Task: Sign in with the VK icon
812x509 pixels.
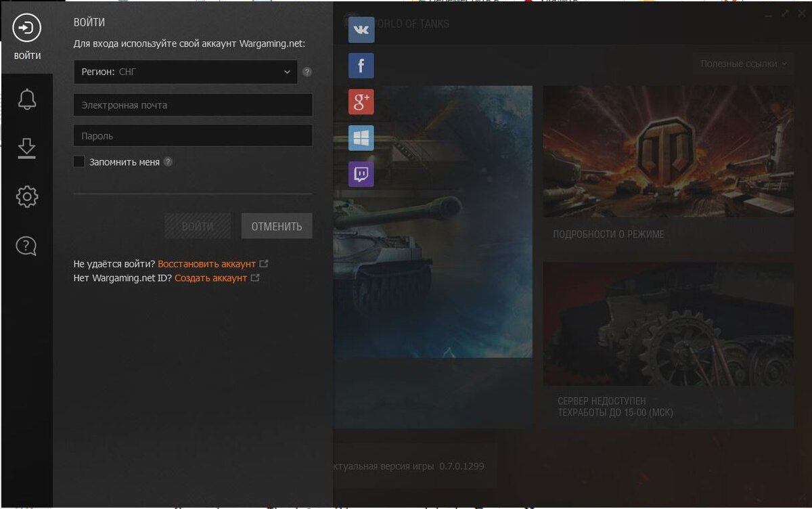Action: (361, 30)
